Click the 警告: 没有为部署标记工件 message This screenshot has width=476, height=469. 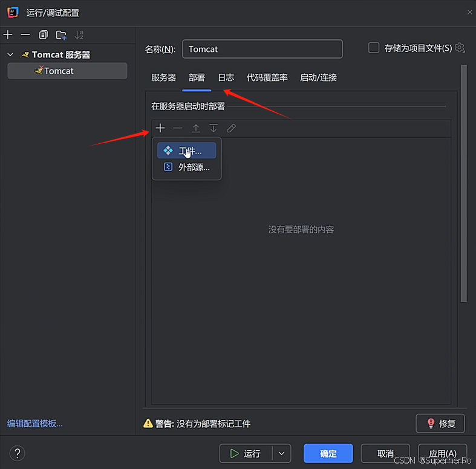[203, 424]
